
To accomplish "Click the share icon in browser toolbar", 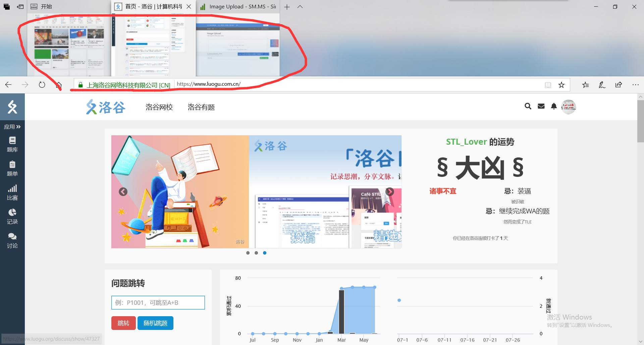I will (x=619, y=85).
